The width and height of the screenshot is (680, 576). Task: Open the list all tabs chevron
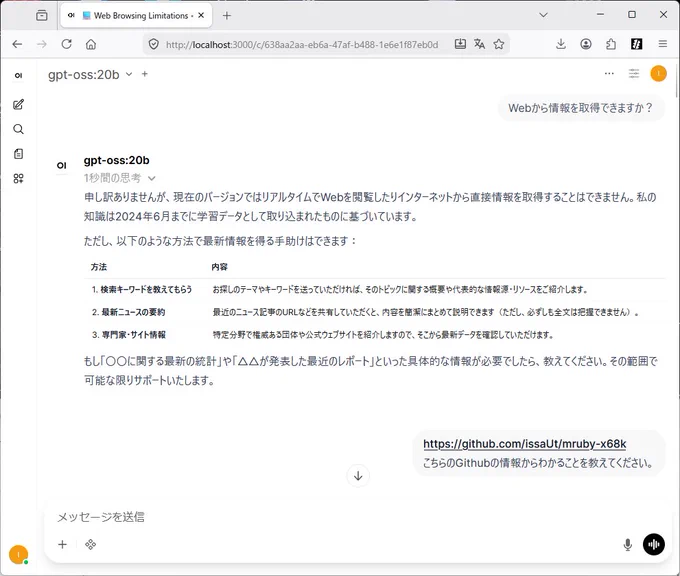543,15
